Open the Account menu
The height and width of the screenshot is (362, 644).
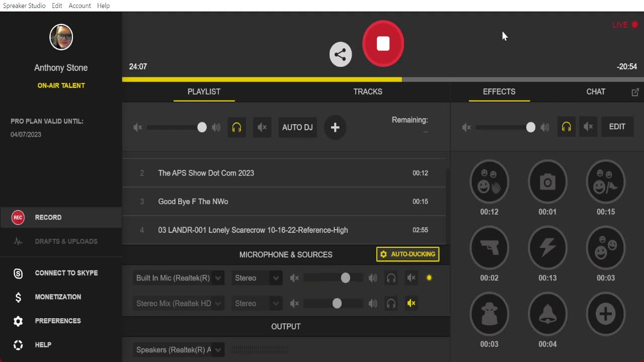coord(79,6)
